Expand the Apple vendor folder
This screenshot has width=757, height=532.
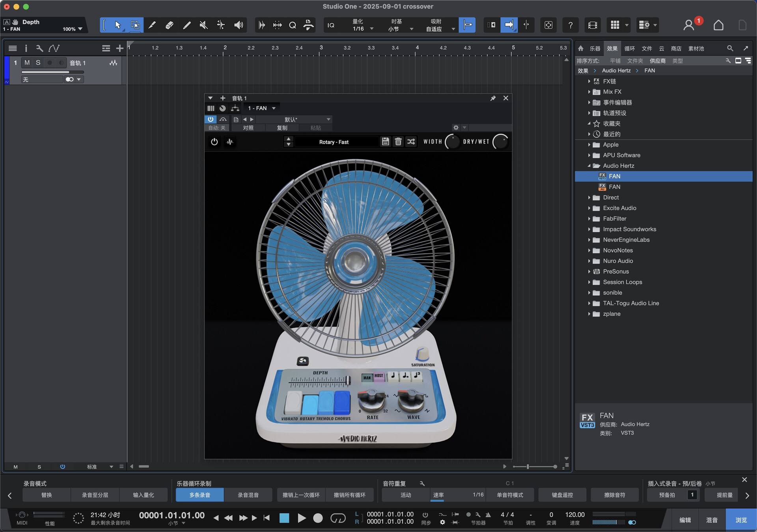(589, 145)
